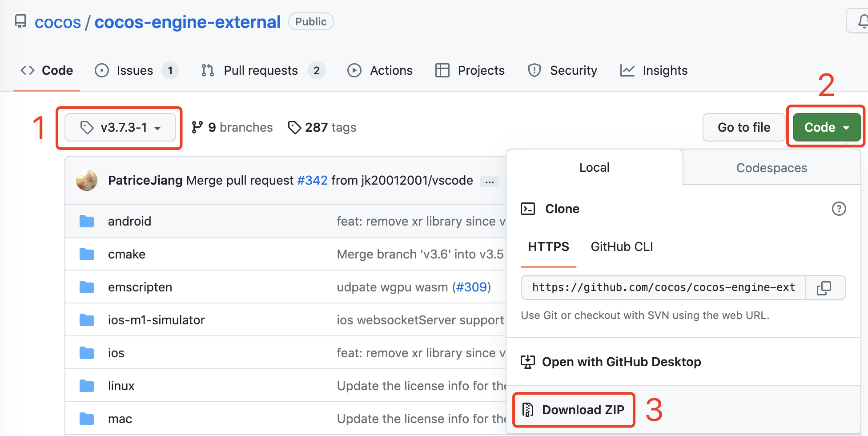Open the mac folder
The width and height of the screenshot is (868, 436).
point(120,419)
